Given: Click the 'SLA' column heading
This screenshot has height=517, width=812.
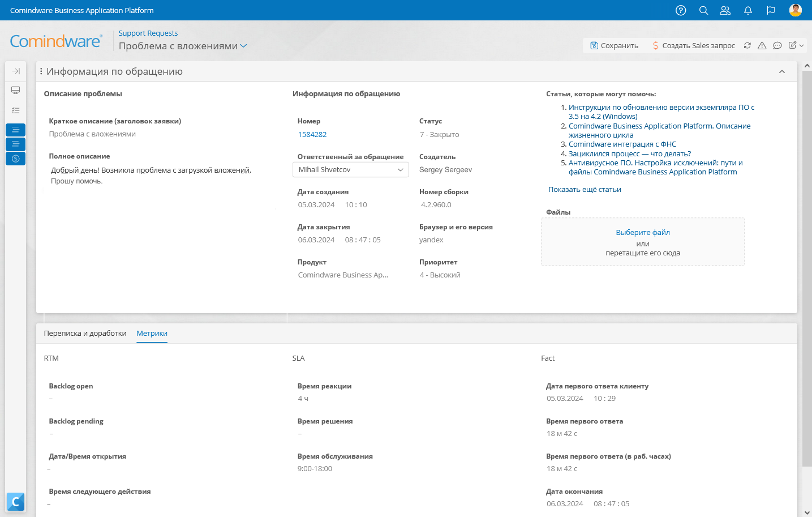Looking at the screenshot, I should [x=298, y=358].
